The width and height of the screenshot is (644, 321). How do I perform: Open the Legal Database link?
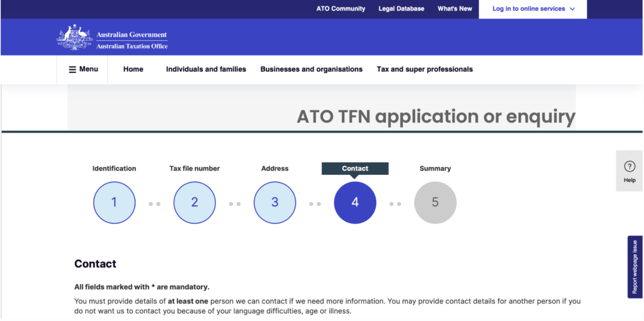pos(401,9)
